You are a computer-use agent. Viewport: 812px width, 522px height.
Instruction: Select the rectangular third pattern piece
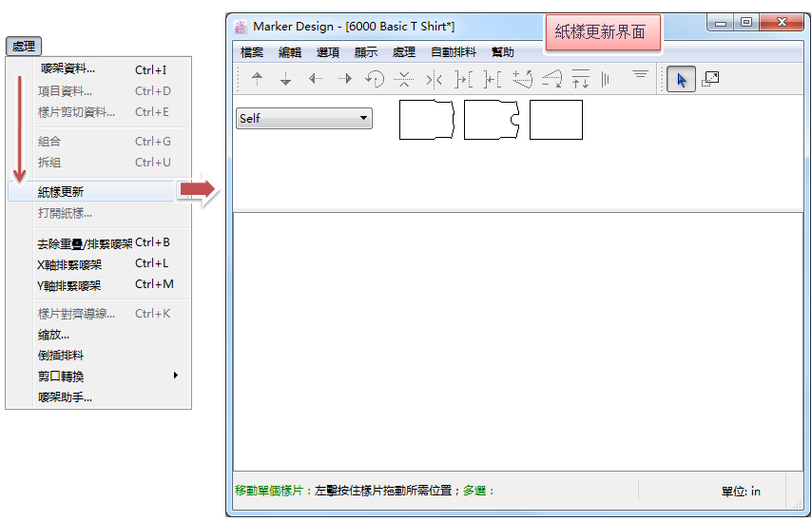tap(555, 120)
